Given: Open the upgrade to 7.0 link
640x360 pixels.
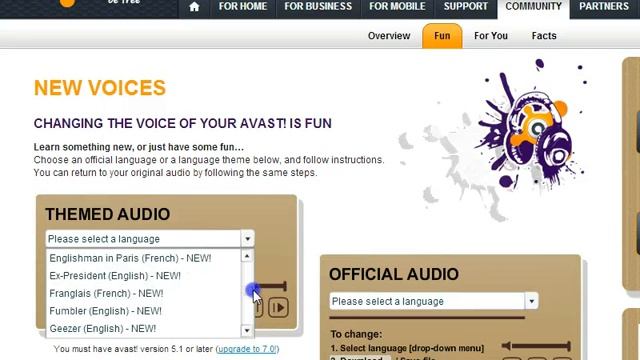Looking at the screenshot, I should (247, 349).
